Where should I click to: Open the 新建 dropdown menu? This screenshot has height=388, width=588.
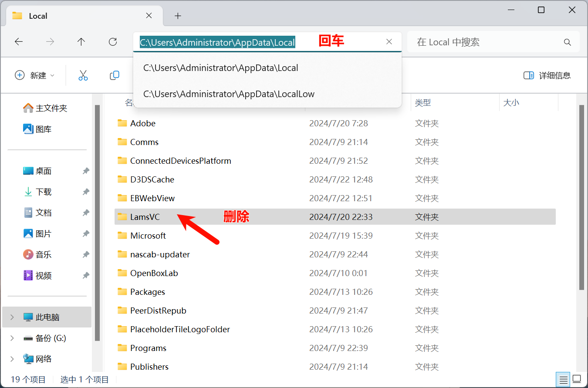click(x=35, y=75)
